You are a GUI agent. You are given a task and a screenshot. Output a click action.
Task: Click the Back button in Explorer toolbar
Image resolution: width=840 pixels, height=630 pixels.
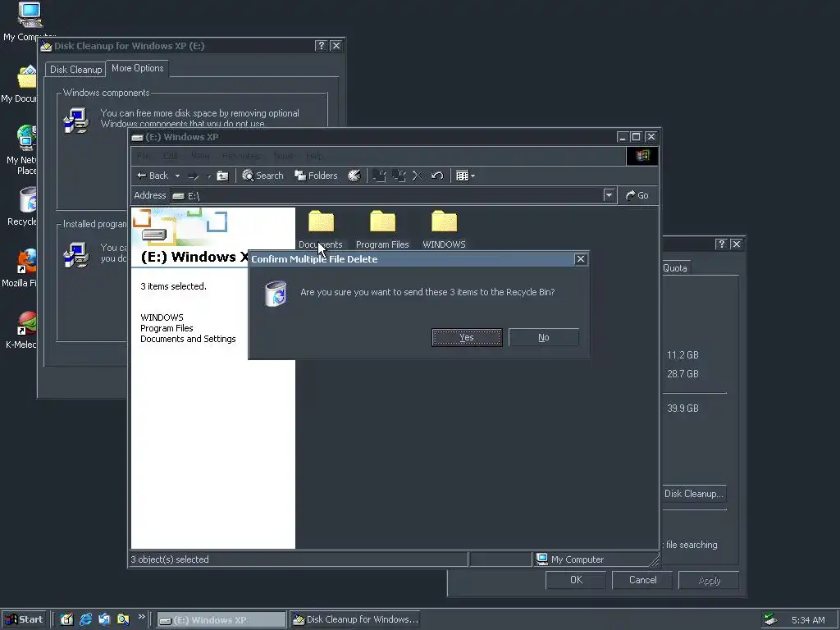153,176
